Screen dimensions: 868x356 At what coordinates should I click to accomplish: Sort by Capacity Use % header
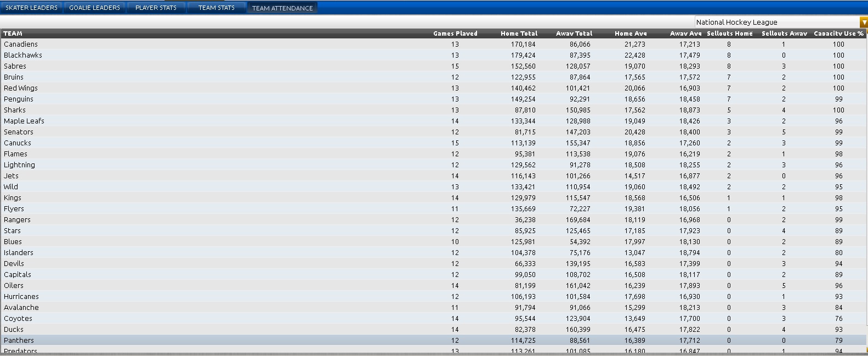(x=838, y=33)
